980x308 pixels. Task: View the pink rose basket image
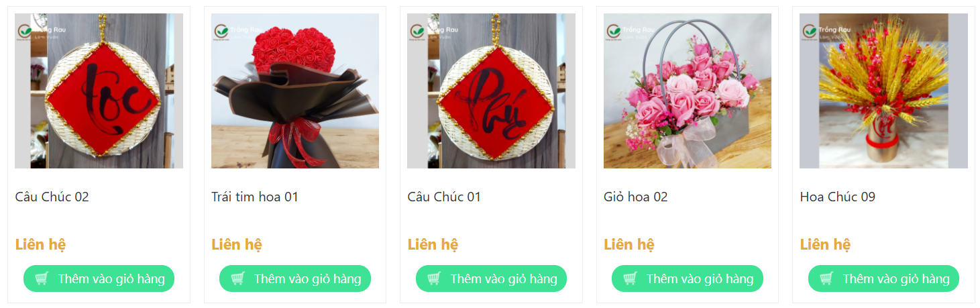tap(688, 91)
